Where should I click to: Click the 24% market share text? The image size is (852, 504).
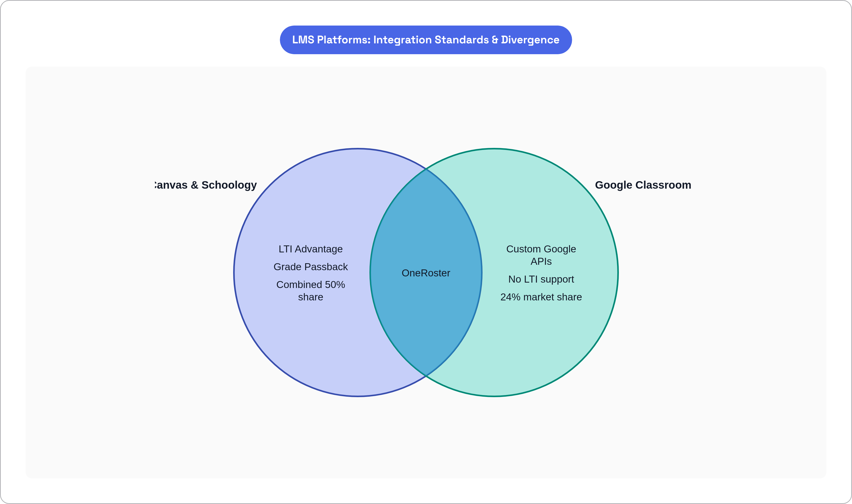tap(541, 297)
